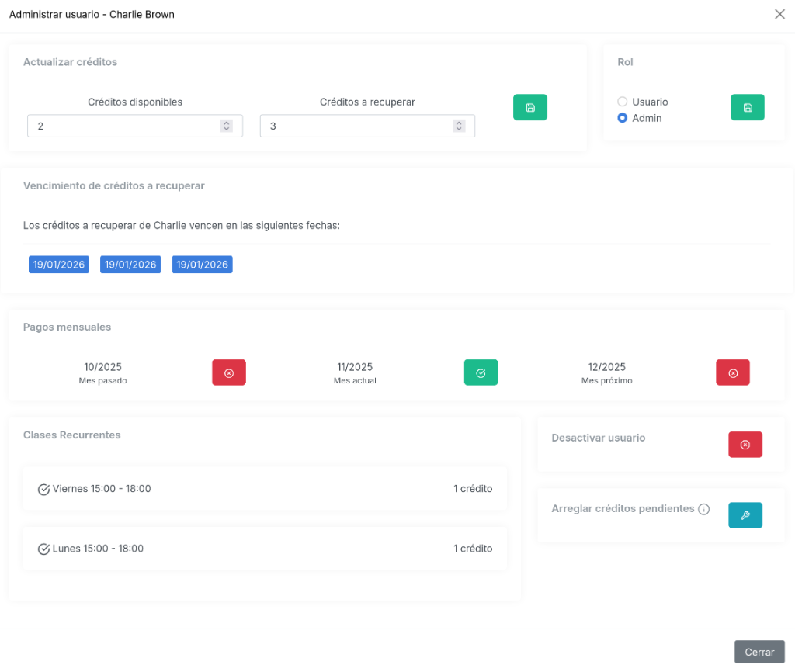The height and width of the screenshot is (672, 795).
Task: Click the last 19/01/2026 expiry date badge
Action: tap(202, 265)
